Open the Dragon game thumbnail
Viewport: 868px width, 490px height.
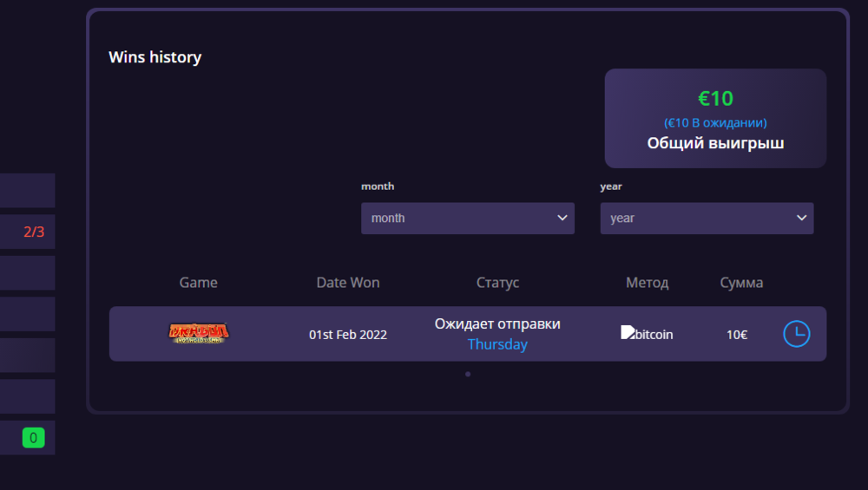[199, 334]
